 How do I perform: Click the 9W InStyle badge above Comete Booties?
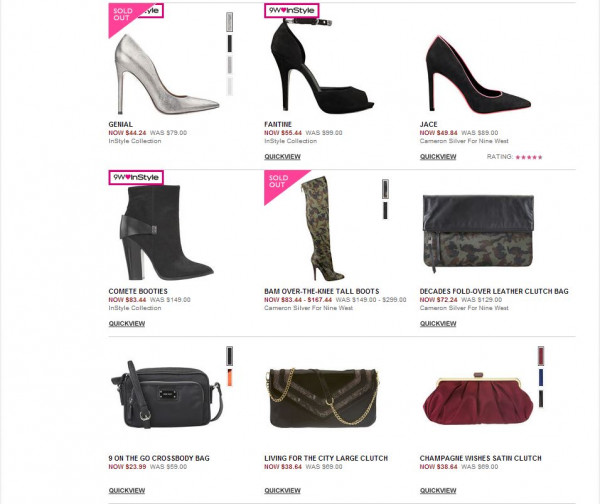(x=136, y=177)
